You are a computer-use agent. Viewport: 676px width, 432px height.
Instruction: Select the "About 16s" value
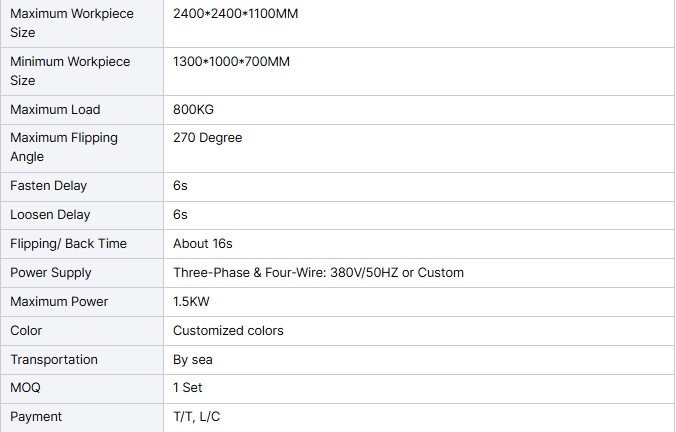tap(202, 244)
